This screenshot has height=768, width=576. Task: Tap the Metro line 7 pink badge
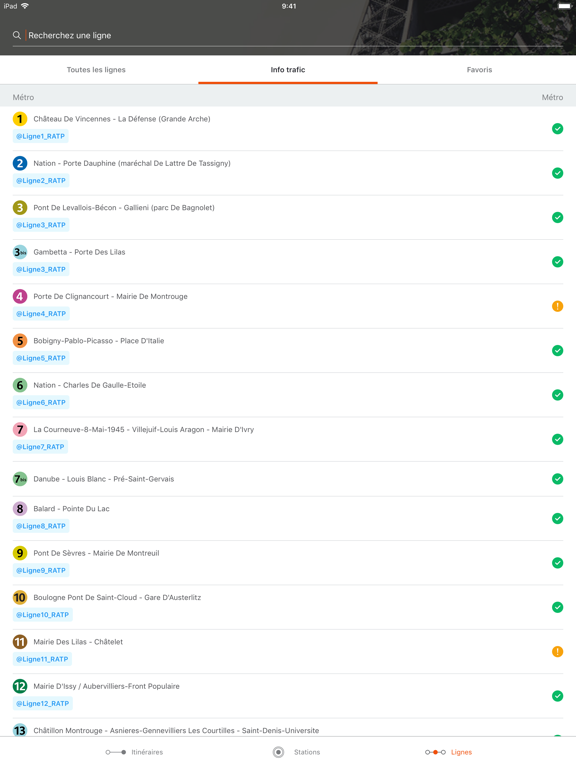click(x=20, y=430)
